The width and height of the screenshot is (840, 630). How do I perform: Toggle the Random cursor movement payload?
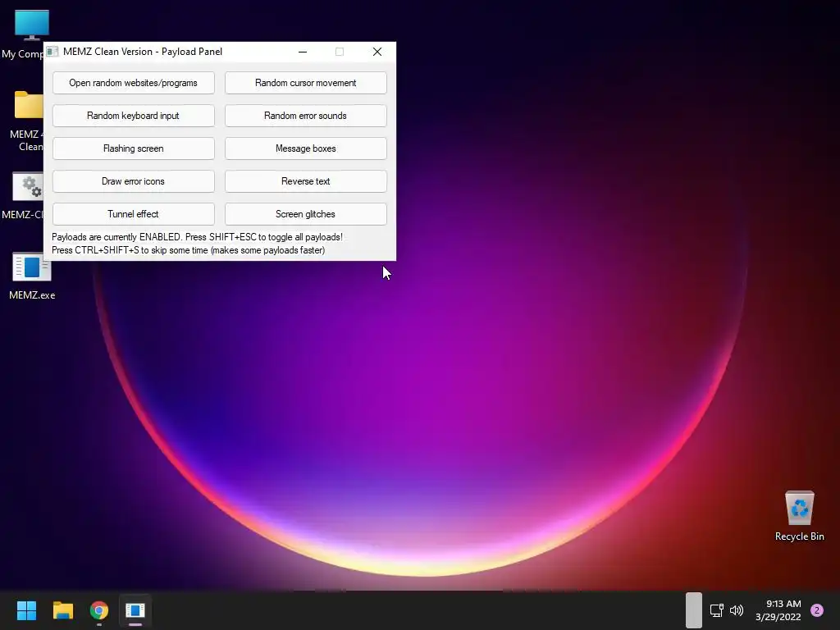305,83
